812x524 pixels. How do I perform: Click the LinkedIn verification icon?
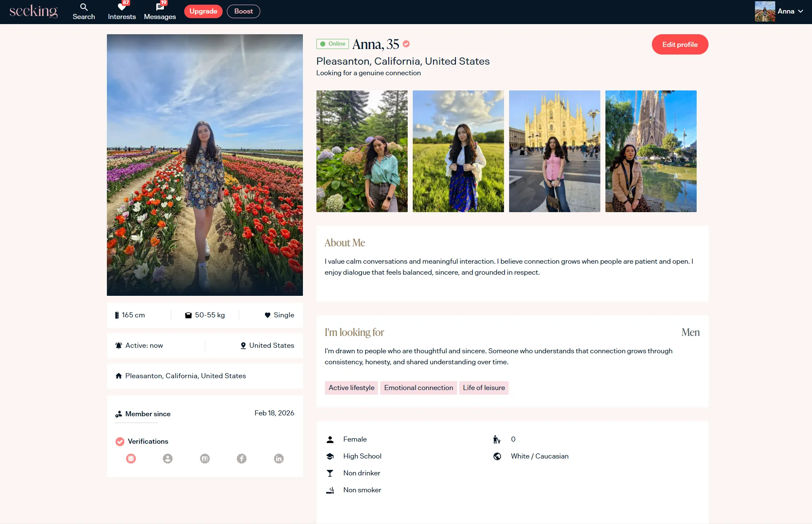(279, 458)
